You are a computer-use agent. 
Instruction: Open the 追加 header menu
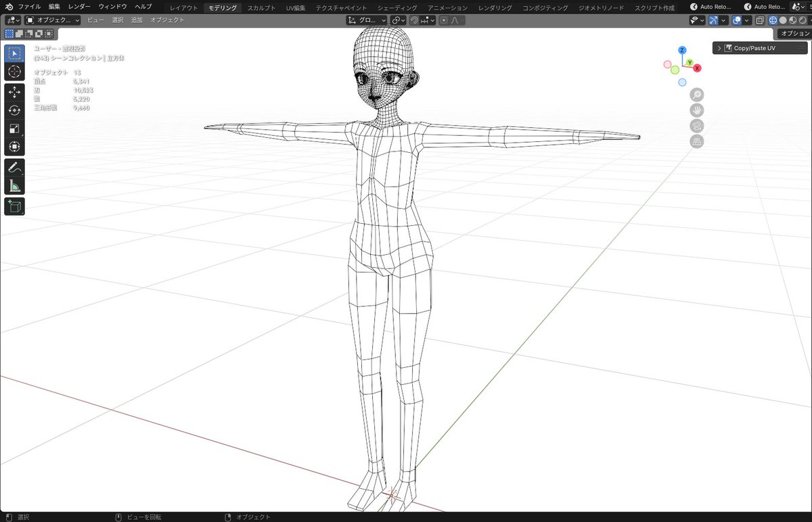point(137,20)
